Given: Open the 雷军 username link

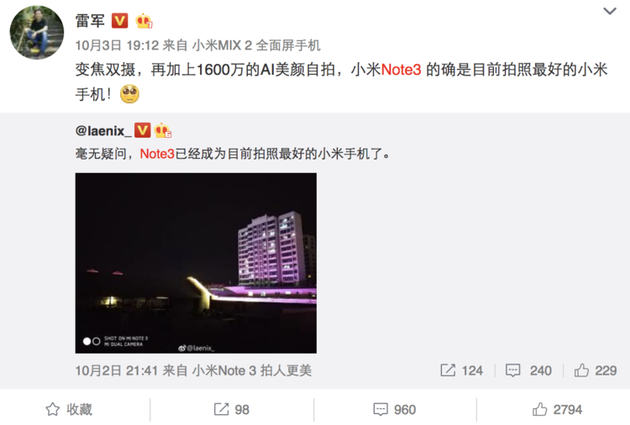Looking at the screenshot, I should 90,20.
